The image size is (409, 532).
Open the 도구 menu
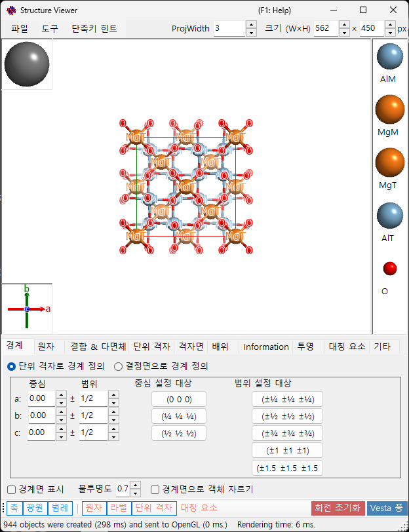[50, 29]
